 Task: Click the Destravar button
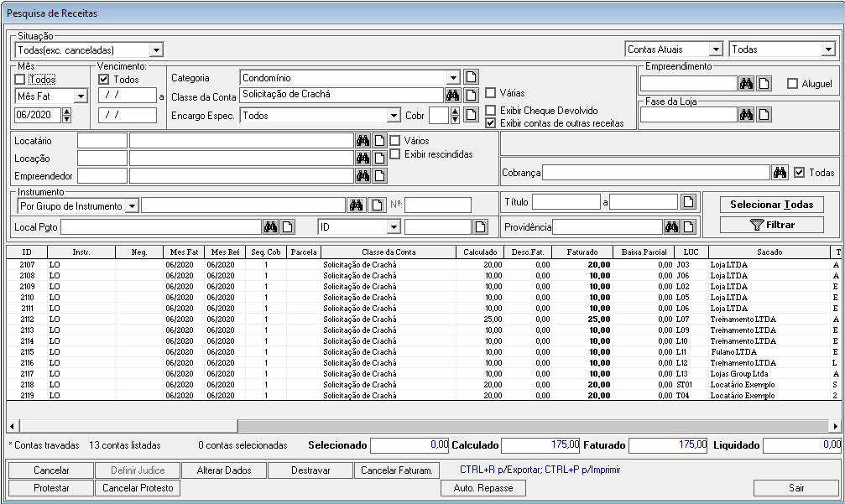[x=310, y=470]
